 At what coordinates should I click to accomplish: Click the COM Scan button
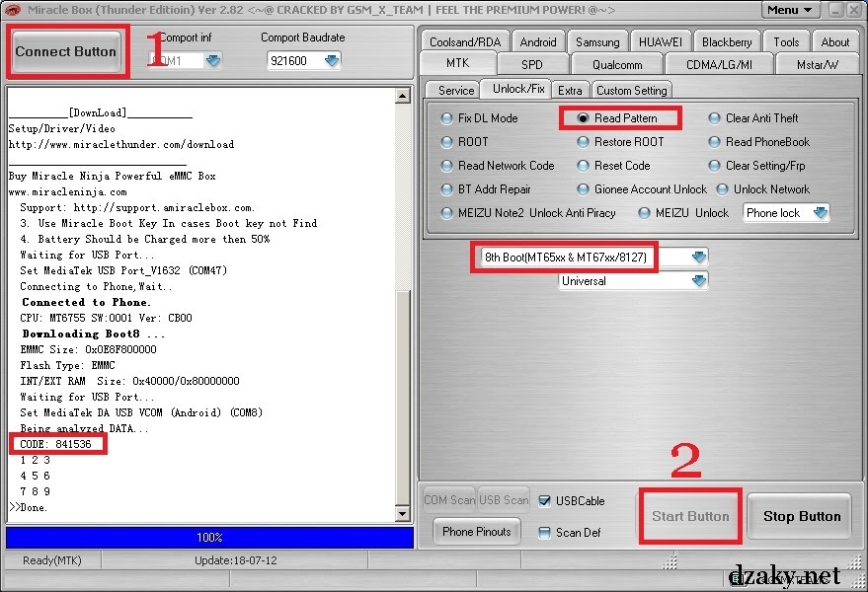pyautogui.click(x=449, y=500)
